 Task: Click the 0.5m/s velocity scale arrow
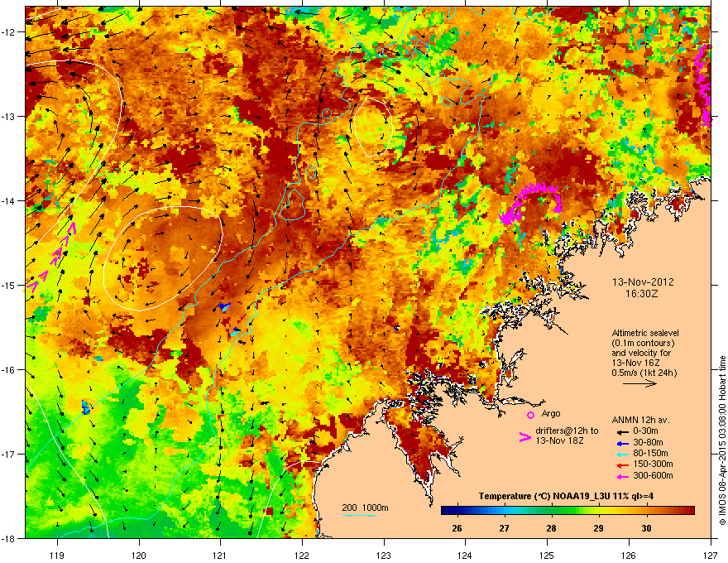[639, 383]
